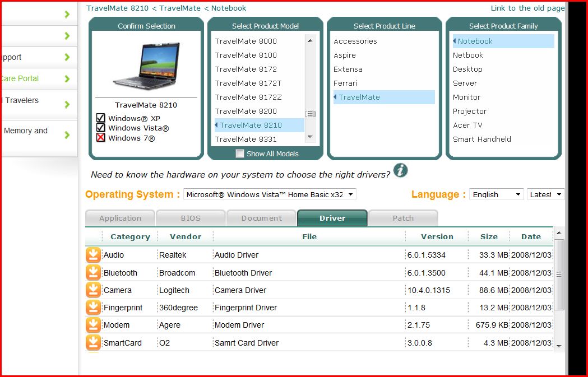Toggle the Windows 7 checkbox

pos(100,138)
